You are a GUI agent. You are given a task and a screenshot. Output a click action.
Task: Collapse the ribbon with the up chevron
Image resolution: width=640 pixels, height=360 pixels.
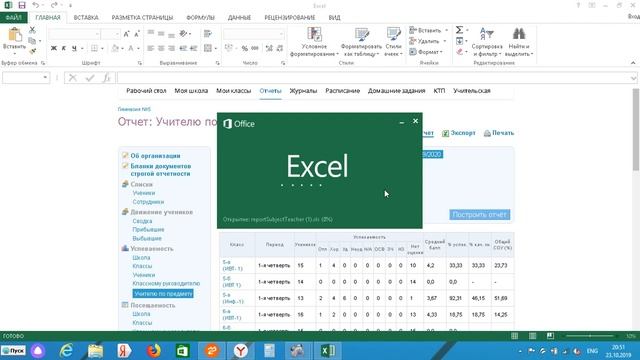click(633, 63)
